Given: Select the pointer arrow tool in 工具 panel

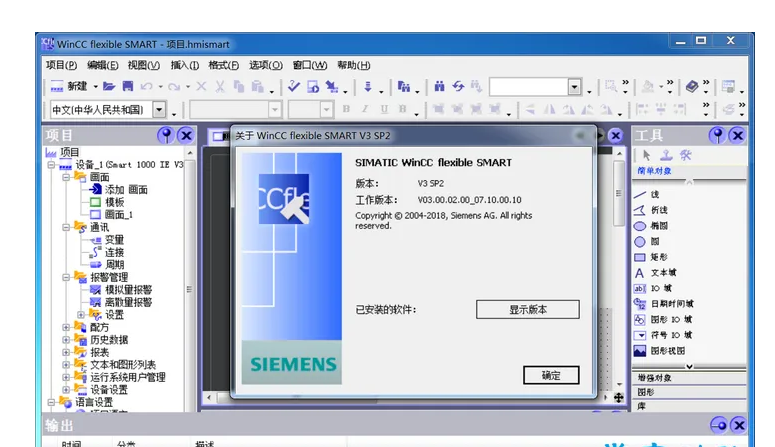Looking at the screenshot, I should pos(646,155).
